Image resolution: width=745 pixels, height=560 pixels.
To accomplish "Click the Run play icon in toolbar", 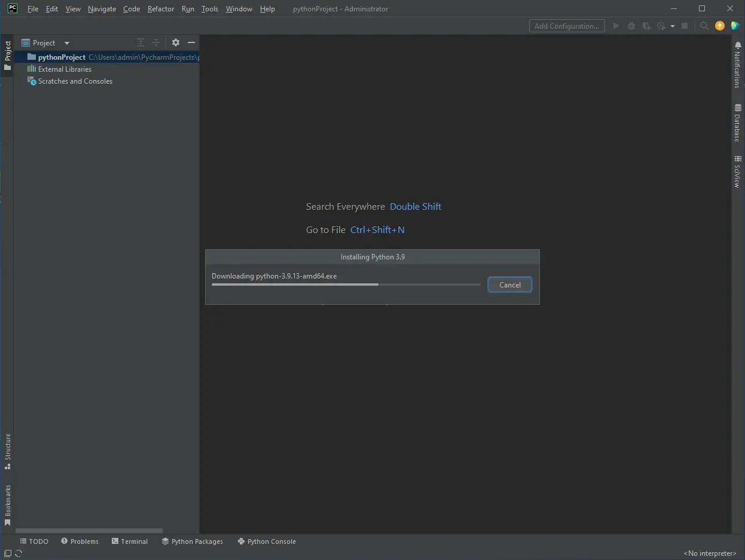I will tap(616, 26).
